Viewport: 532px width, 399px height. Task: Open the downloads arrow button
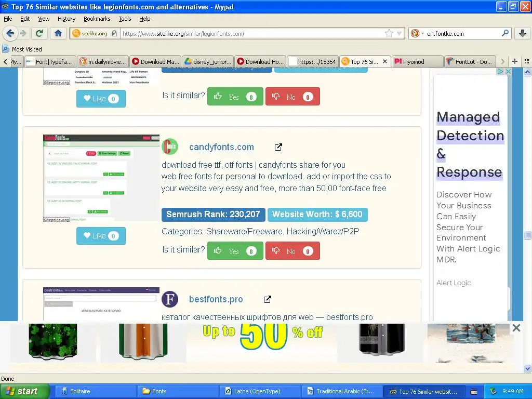(x=523, y=33)
